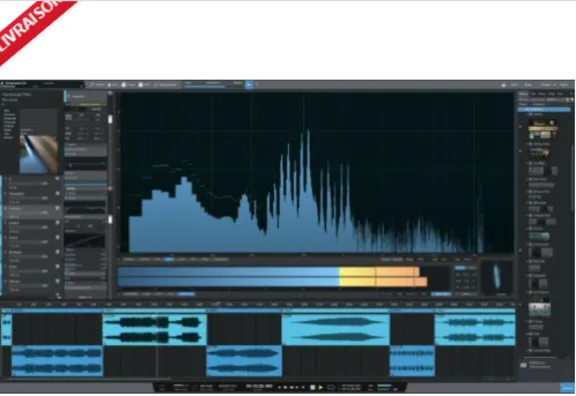Select the highlighted first tab in the right browser

523,94
